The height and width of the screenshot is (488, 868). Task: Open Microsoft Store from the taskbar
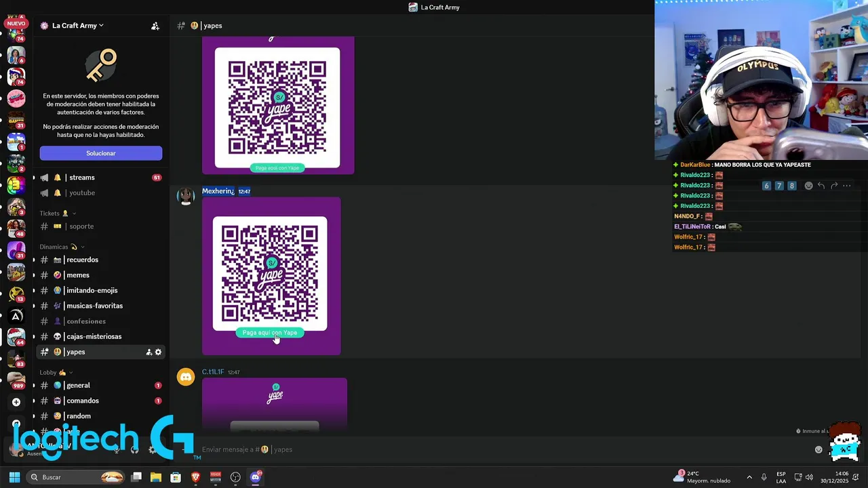click(x=176, y=477)
